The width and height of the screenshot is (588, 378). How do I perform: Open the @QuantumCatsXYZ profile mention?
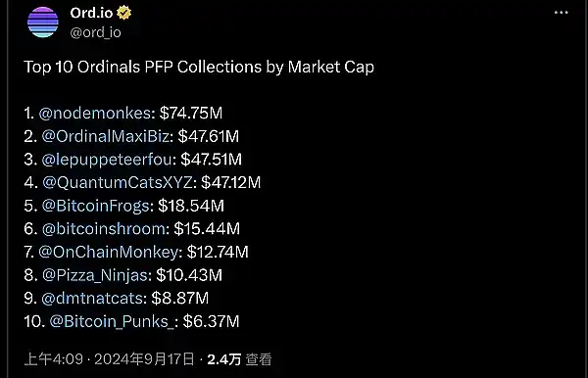point(118,182)
